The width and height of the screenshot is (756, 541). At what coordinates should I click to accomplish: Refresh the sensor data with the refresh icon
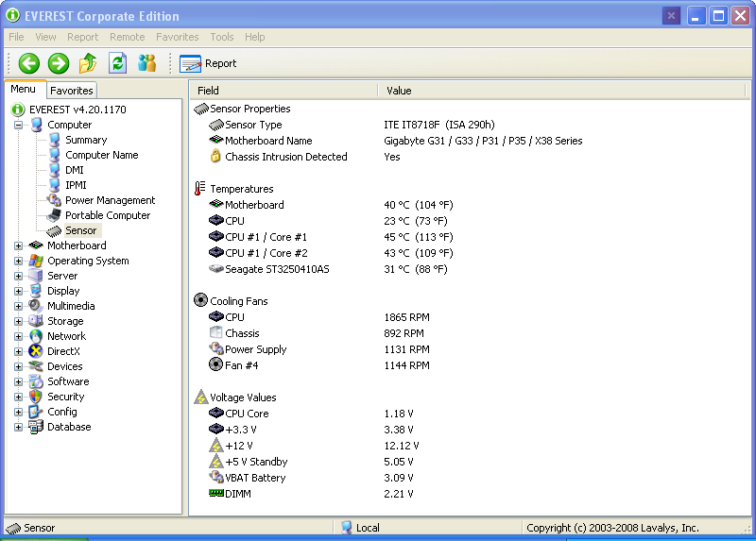(x=117, y=63)
